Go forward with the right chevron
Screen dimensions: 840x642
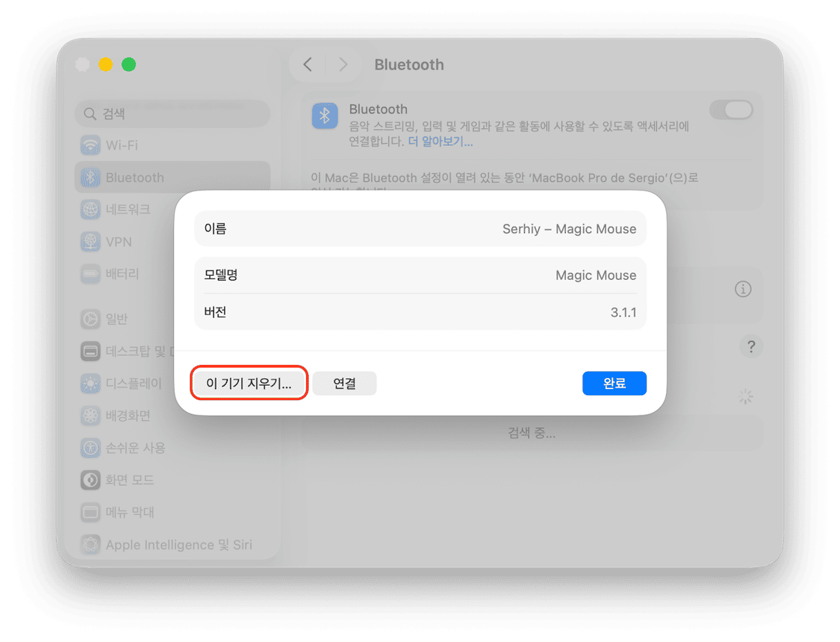[x=343, y=65]
